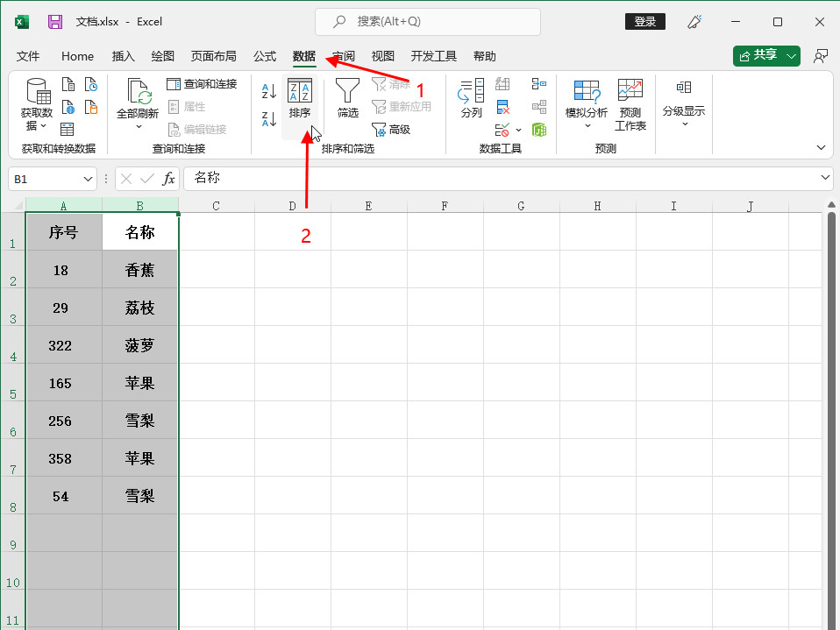Click the remove duplicates icon
The image size is (840, 630).
pyautogui.click(x=503, y=107)
